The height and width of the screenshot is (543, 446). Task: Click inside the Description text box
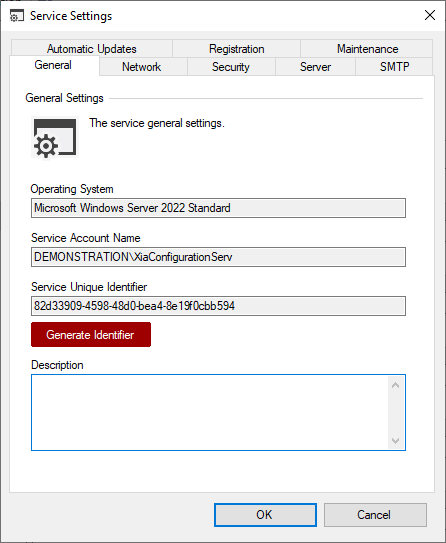coord(210,412)
